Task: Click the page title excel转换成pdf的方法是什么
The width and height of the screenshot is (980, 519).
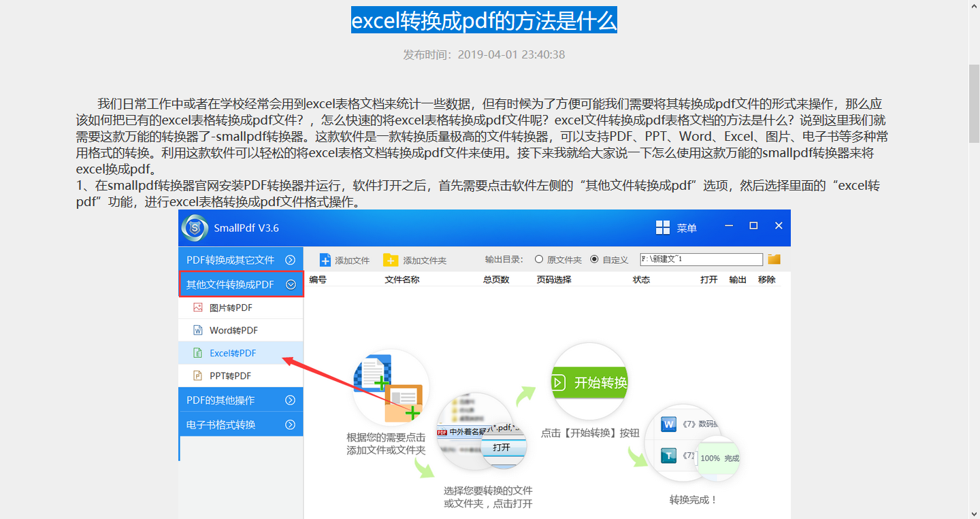Action: pyautogui.click(x=484, y=21)
